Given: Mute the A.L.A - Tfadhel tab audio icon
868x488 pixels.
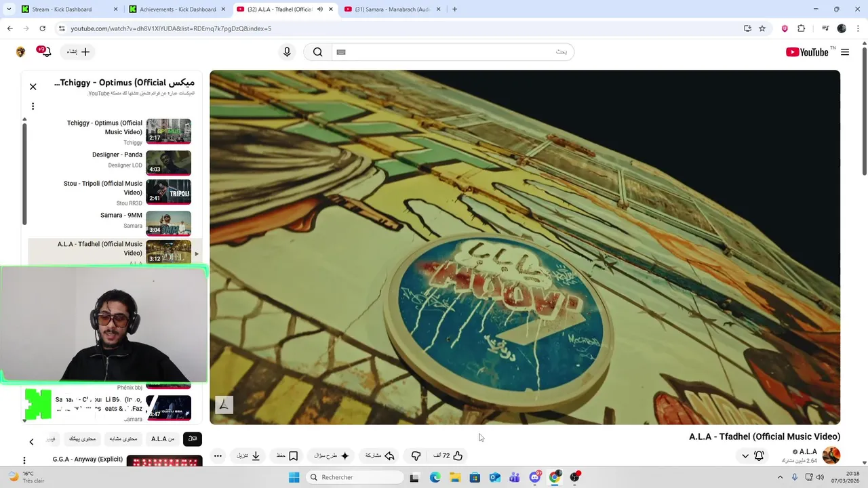Looking at the screenshot, I should tap(320, 9).
